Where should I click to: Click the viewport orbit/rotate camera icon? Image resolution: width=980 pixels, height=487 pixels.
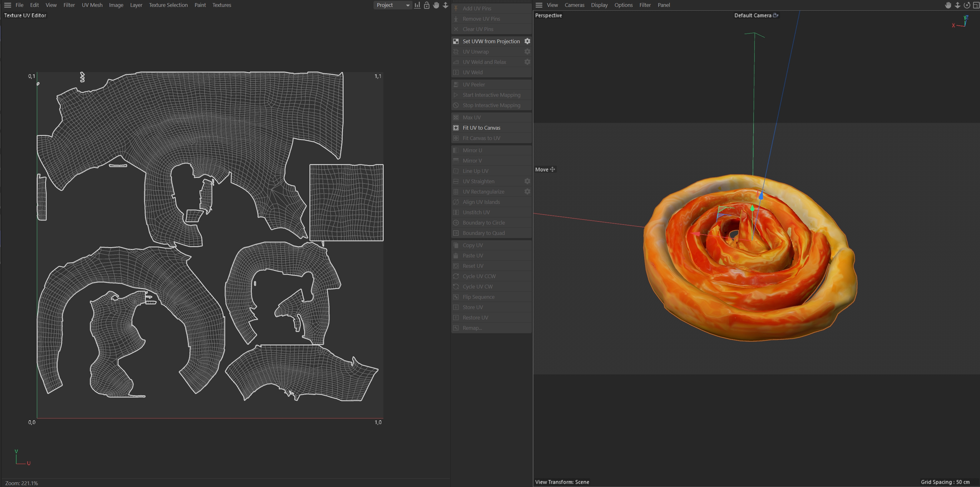967,5
